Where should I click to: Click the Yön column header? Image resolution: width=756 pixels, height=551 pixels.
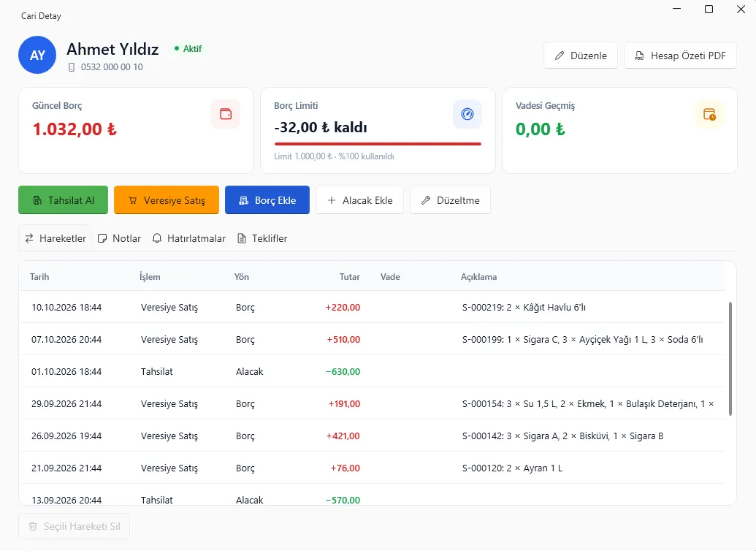coord(242,277)
